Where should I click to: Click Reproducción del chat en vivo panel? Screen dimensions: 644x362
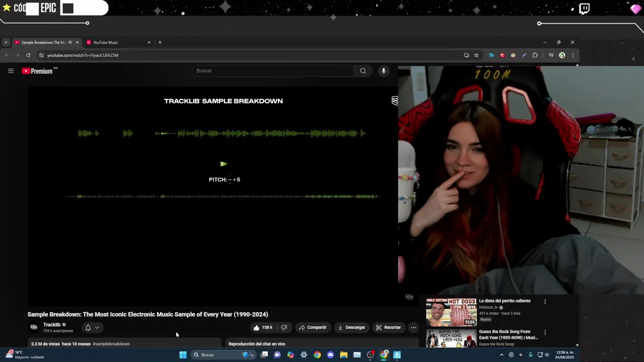pyautogui.click(x=322, y=344)
